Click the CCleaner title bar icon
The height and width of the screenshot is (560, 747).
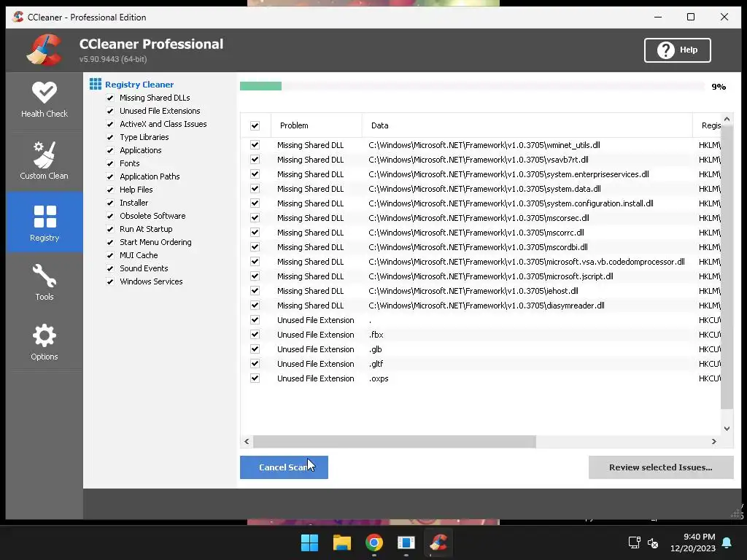[x=18, y=17]
